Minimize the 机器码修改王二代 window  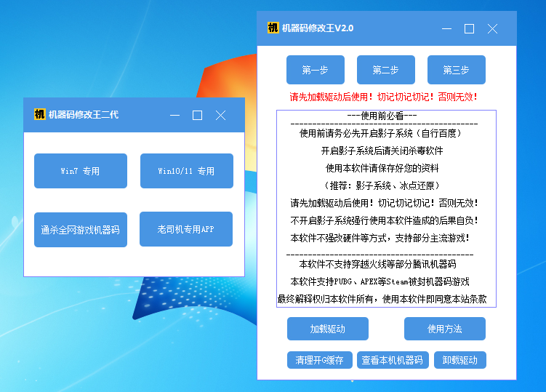(174, 116)
